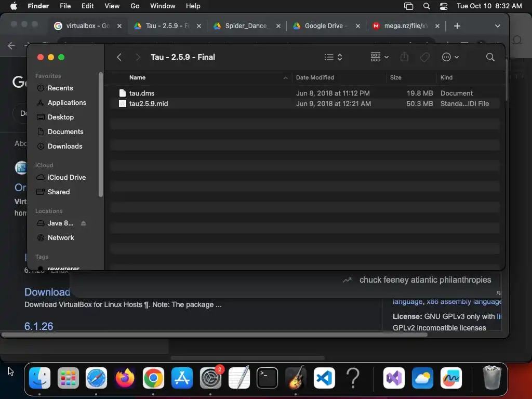Image resolution: width=532 pixels, height=399 pixels.
Task: Switch to the Google Drive Chrome tab
Action: tap(326, 26)
